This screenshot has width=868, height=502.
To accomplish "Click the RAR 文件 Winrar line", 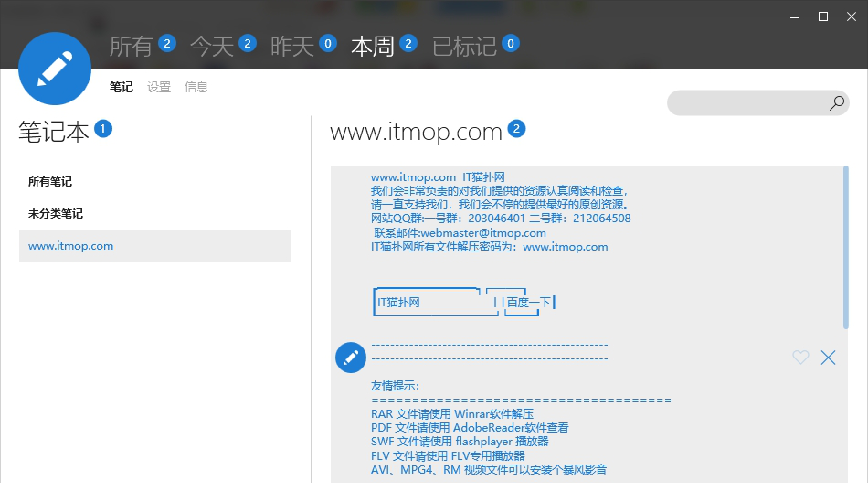I will click(452, 414).
